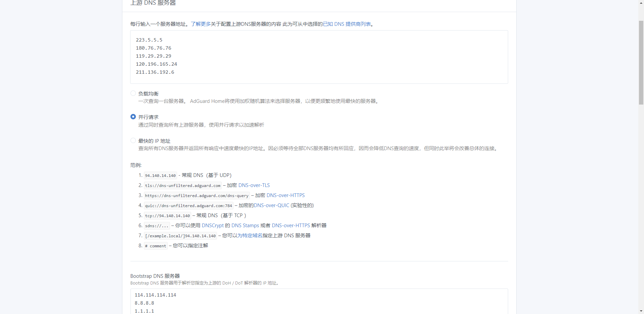The image size is (644, 314).
Task: Open the DNS Stamps link
Action: tap(245, 226)
